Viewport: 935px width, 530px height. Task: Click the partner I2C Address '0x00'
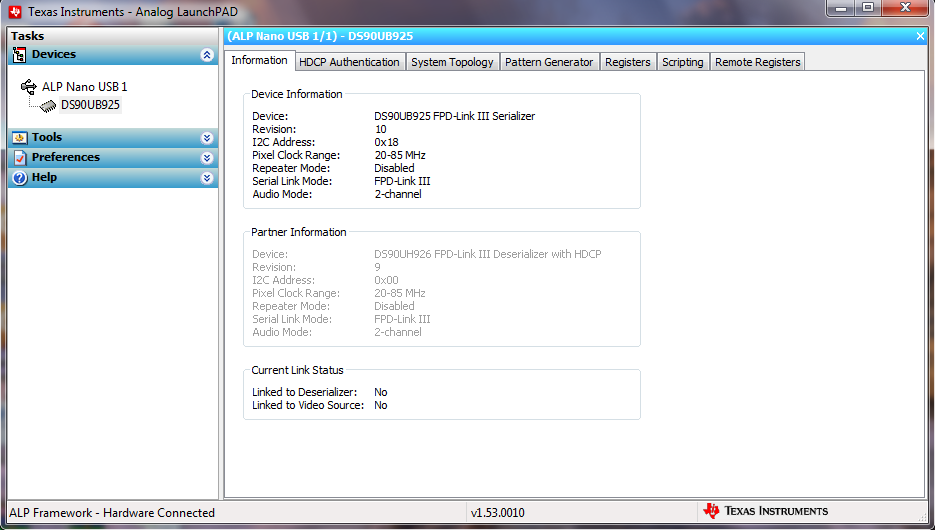(x=386, y=280)
